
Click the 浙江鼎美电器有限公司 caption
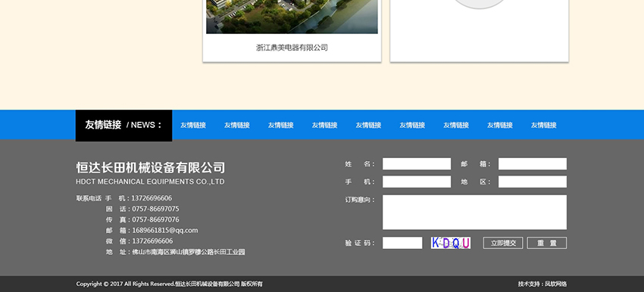[x=292, y=48]
